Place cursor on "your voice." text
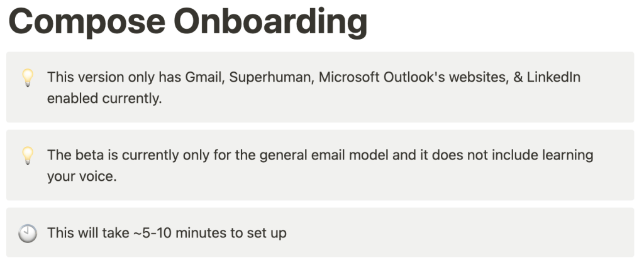Viewport: 644px width, 270px height. (82, 176)
